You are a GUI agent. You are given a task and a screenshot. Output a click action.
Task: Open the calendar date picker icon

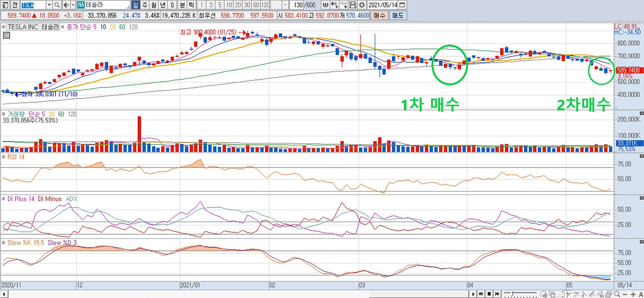(x=402, y=5)
